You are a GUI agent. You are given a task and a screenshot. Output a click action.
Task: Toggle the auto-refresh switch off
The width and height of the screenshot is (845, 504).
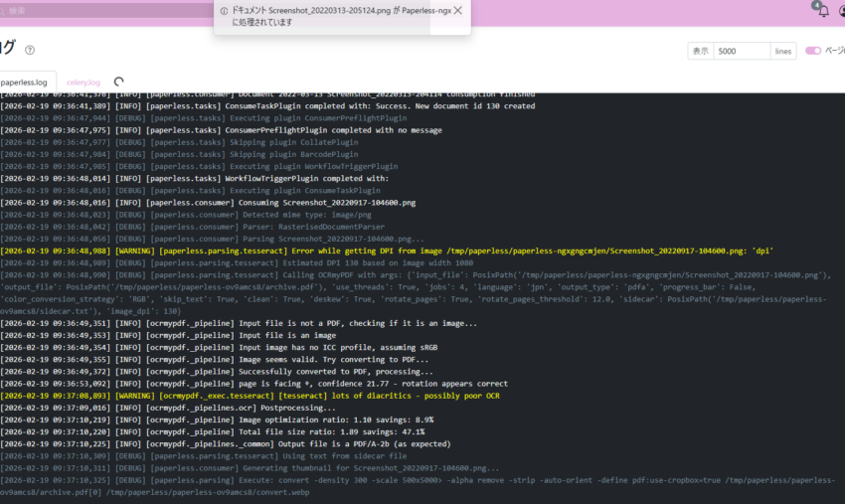click(x=813, y=51)
